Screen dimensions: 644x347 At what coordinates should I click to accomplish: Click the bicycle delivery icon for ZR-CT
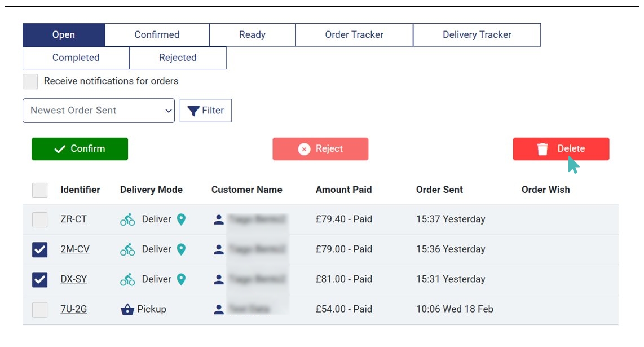coord(127,219)
